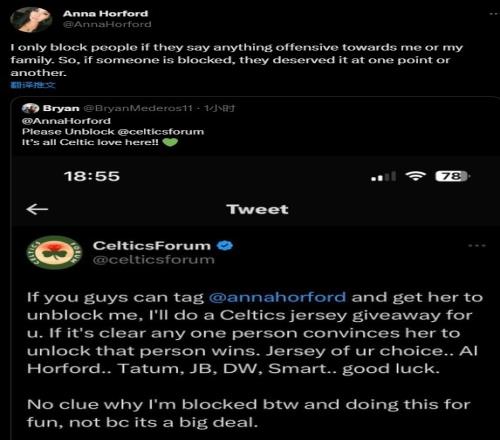Viewport: 500px width, 440px height.
Task: Click the @AnnaHorford handle under the name
Action: click(107, 24)
